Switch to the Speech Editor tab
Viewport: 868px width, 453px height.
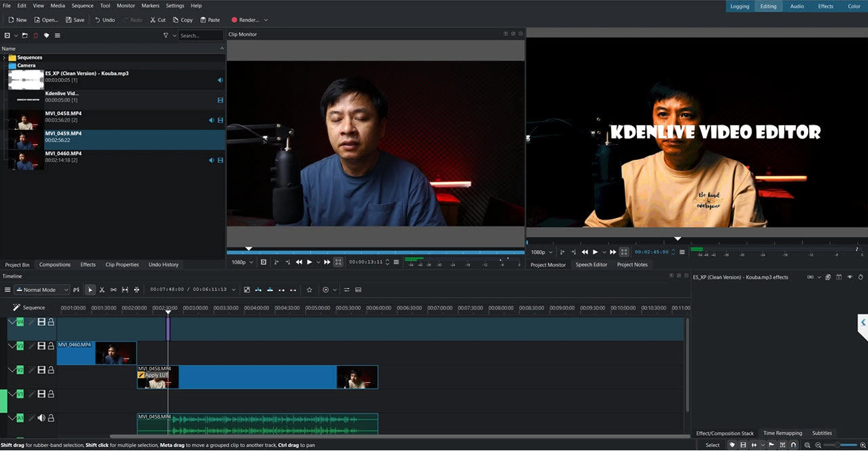[591, 264]
